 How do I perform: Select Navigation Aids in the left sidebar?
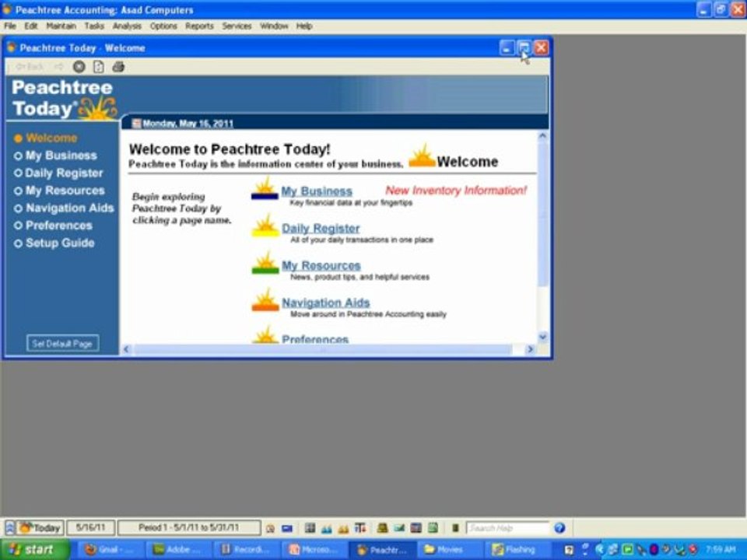64,208
